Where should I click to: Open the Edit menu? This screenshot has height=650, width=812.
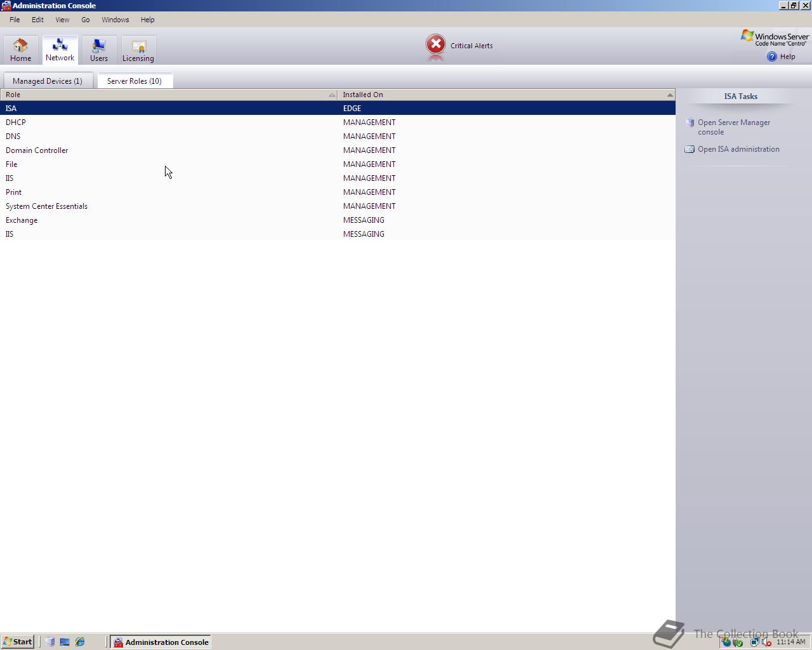click(x=37, y=20)
